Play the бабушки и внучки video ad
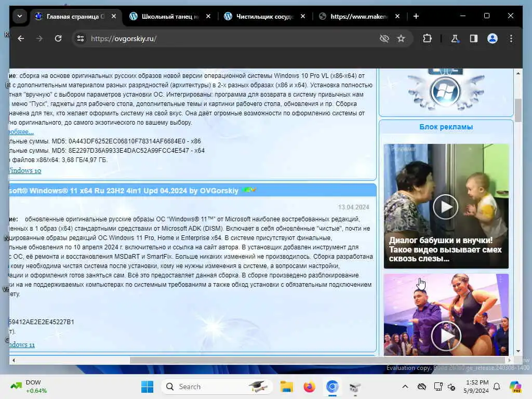Image resolution: width=532 pixels, height=399 pixels. click(445, 207)
